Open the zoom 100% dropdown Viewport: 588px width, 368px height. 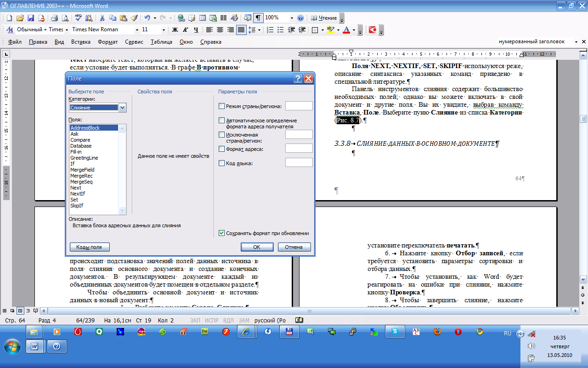(x=292, y=18)
